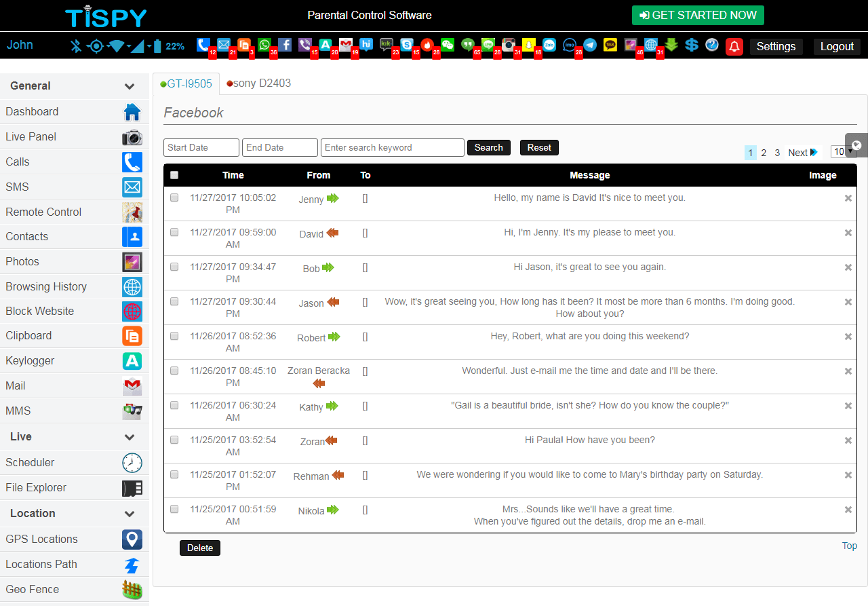Open the Instagram logs icon

509,45
